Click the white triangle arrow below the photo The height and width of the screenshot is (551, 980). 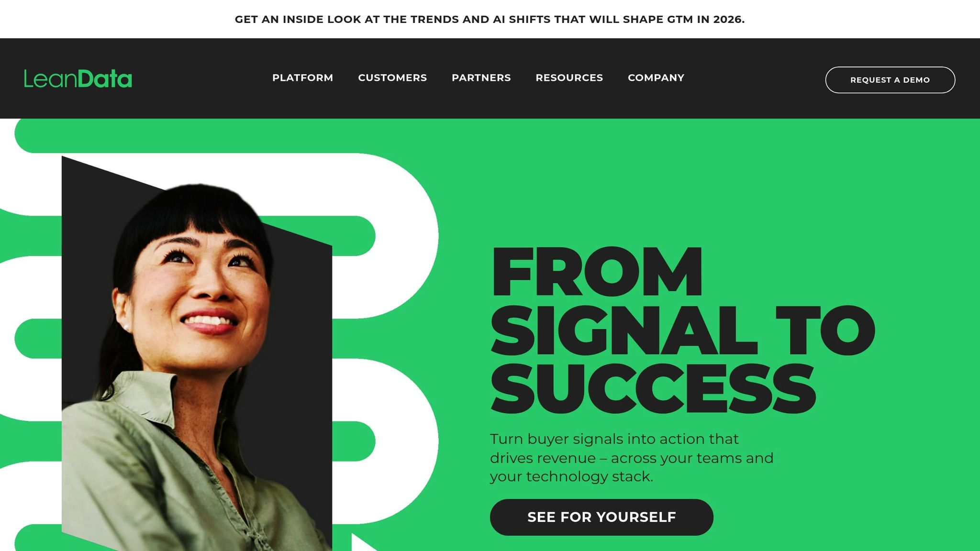(x=364, y=542)
